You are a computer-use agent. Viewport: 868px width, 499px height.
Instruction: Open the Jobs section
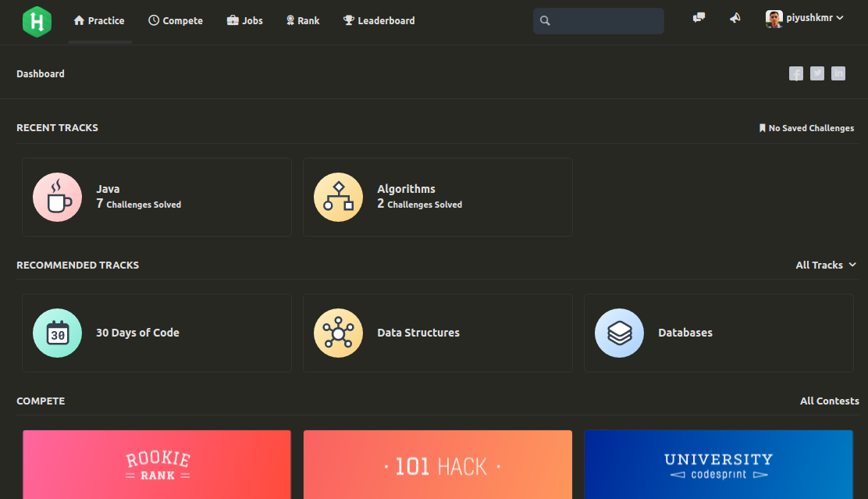pyautogui.click(x=244, y=20)
